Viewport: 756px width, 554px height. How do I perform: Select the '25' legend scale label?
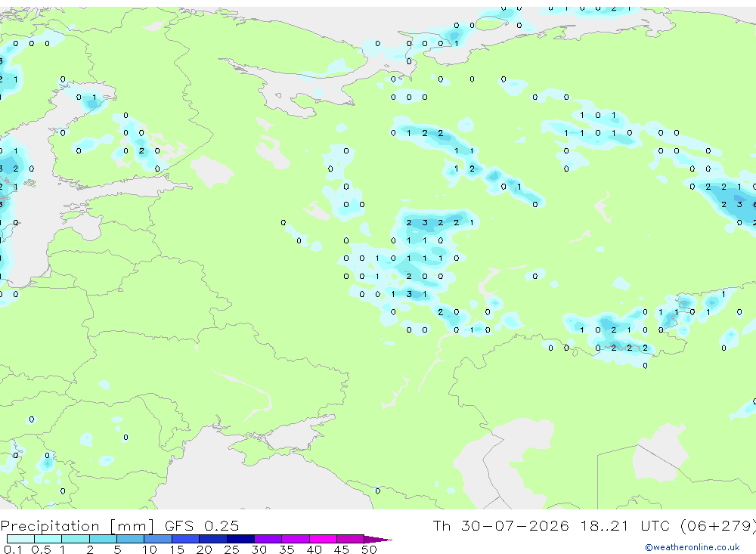pos(231,549)
